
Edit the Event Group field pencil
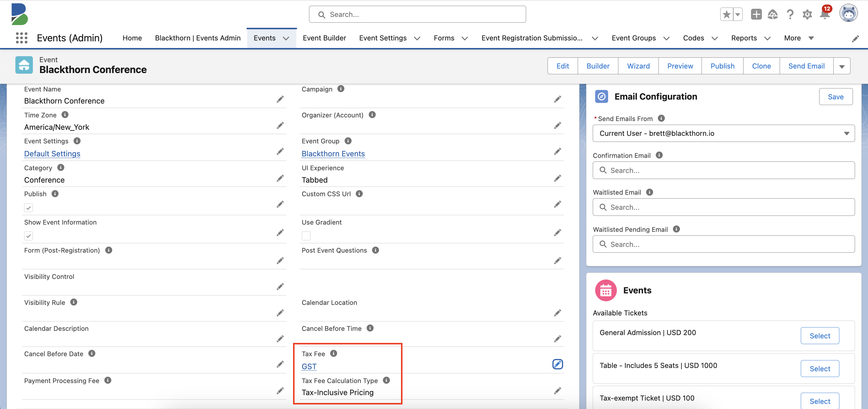(x=558, y=151)
